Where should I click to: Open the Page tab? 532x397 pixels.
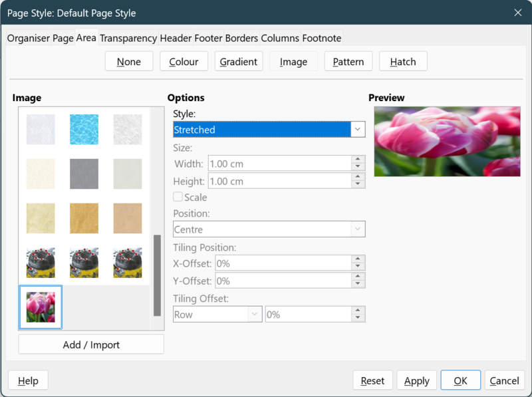(63, 38)
